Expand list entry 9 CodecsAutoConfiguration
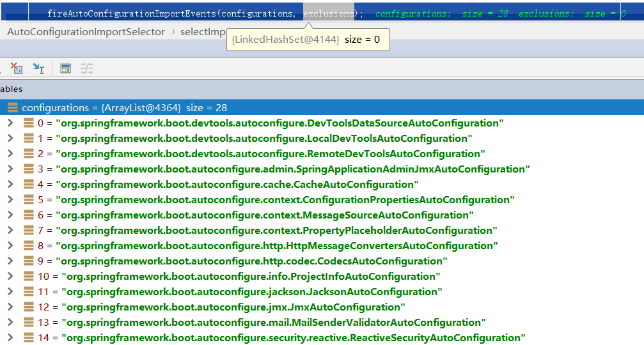 (x=11, y=261)
